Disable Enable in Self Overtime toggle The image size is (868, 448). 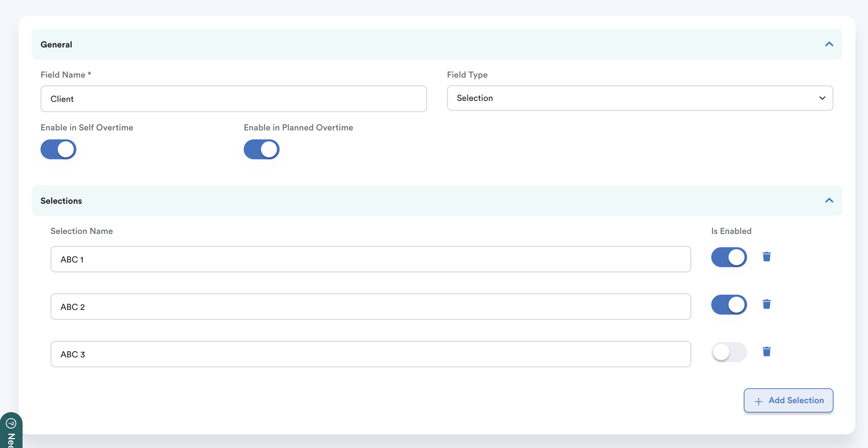point(58,150)
